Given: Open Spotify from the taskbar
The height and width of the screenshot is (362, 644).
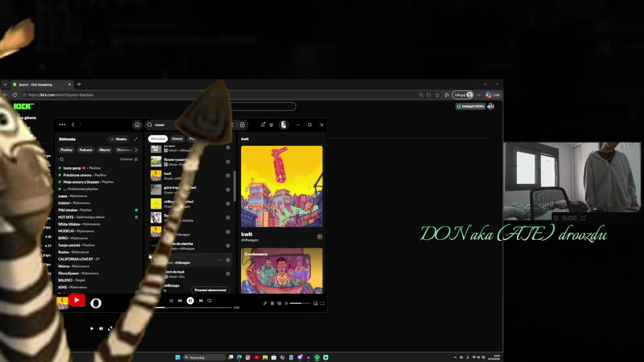Looking at the screenshot, I should point(317,357).
